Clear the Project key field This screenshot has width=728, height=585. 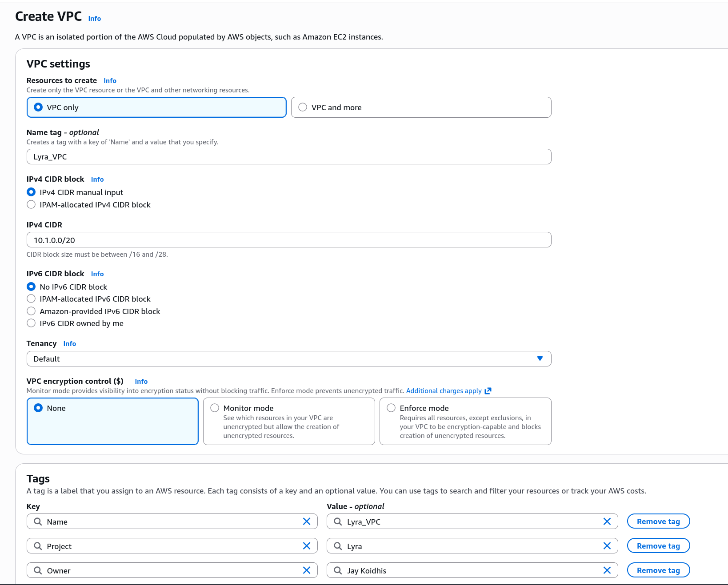click(306, 546)
